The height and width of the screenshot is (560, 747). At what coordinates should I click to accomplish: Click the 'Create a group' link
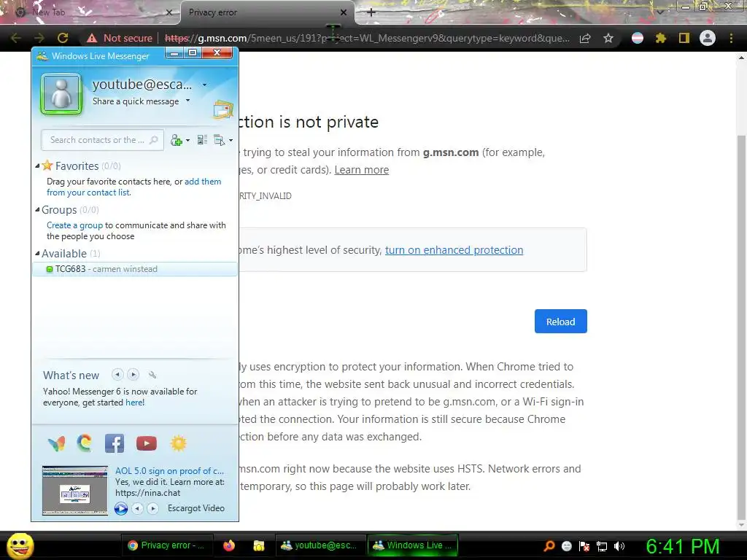pos(75,225)
